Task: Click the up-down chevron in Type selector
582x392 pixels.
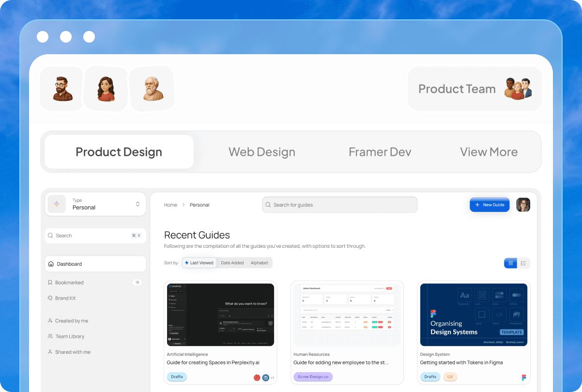Action: pyautogui.click(x=138, y=204)
